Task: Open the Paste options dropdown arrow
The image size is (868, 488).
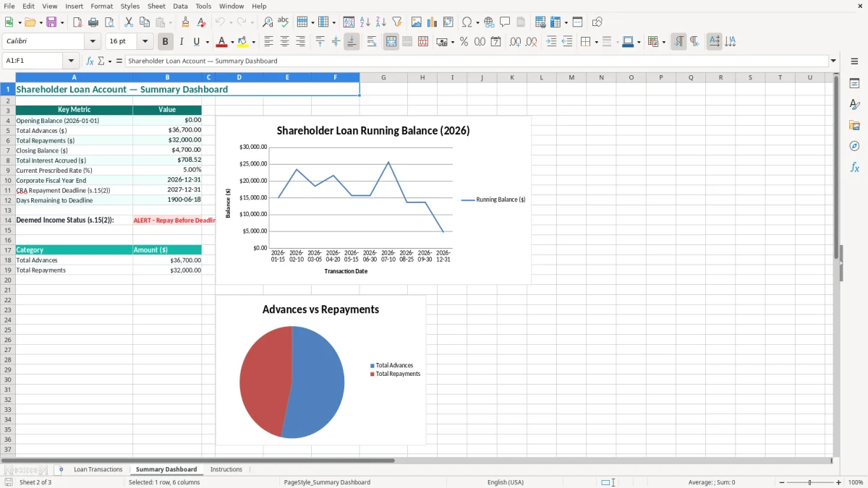Action: [171, 22]
